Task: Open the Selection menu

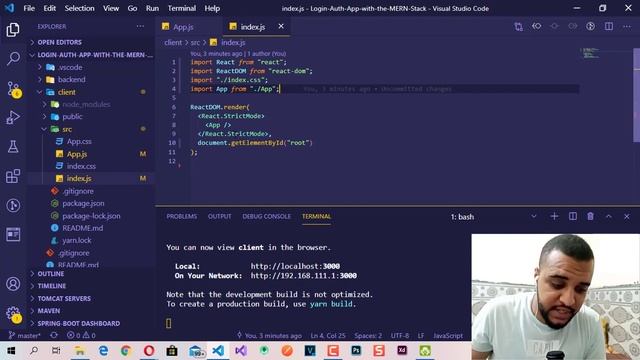Action: [79, 8]
